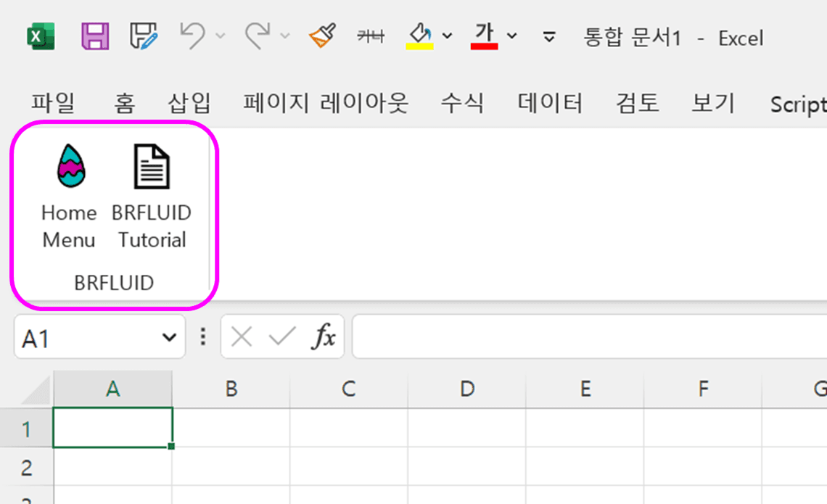Select column B header
This screenshot has height=504, width=827.
[x=231, y=389]
